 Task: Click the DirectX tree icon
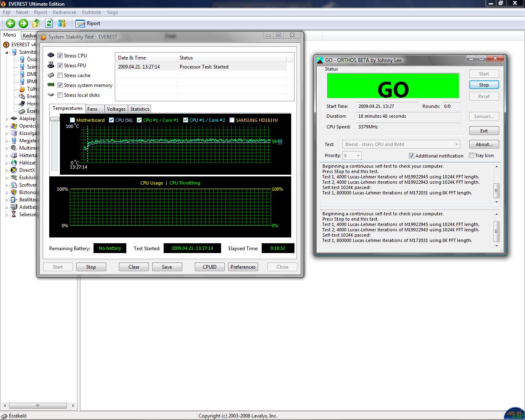coord(14,170)
